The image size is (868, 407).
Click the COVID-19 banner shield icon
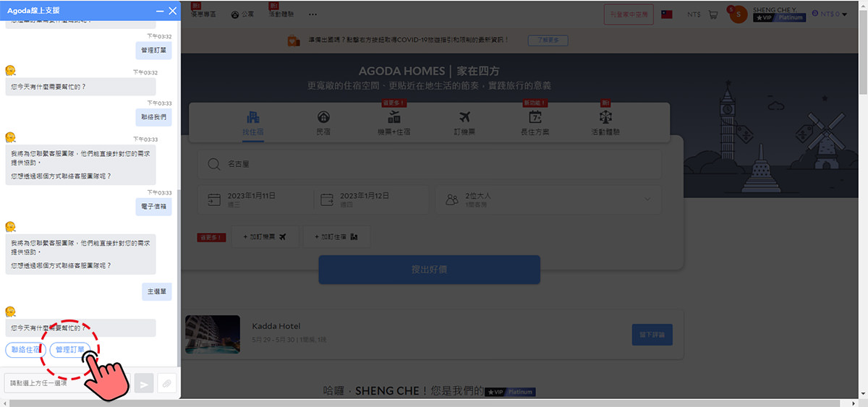294,40
